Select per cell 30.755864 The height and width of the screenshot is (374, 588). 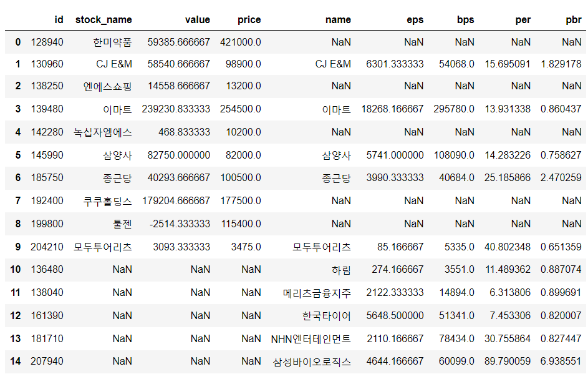pyautogui.click(x=508, y=338)
